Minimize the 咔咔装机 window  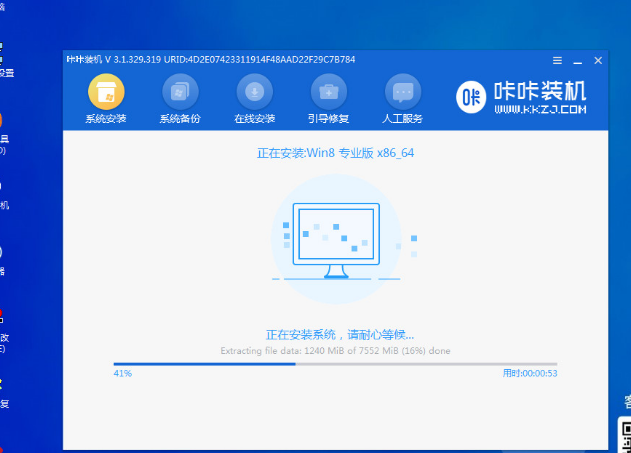pos(577,60)
